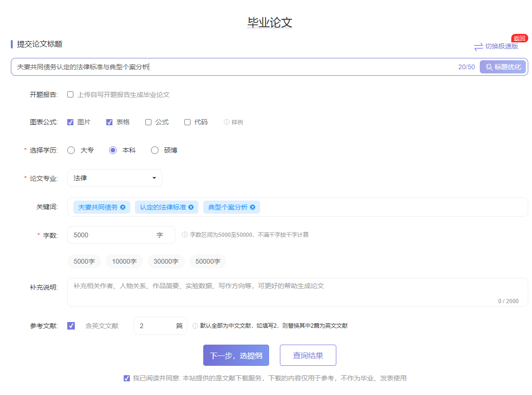532x395 pixels.
Task: Click the 字数 input showing 5000
Action: 121,235
